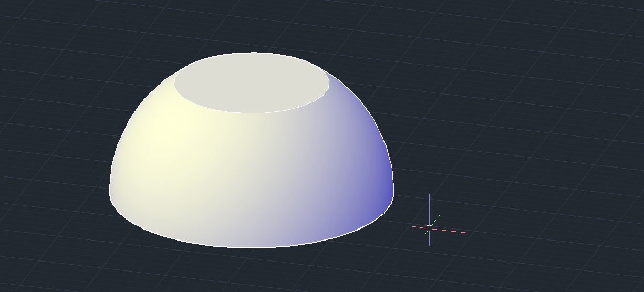Screen dimensions: 644x292
Task: Select the flat circular top face
Action: coord(252,83)
